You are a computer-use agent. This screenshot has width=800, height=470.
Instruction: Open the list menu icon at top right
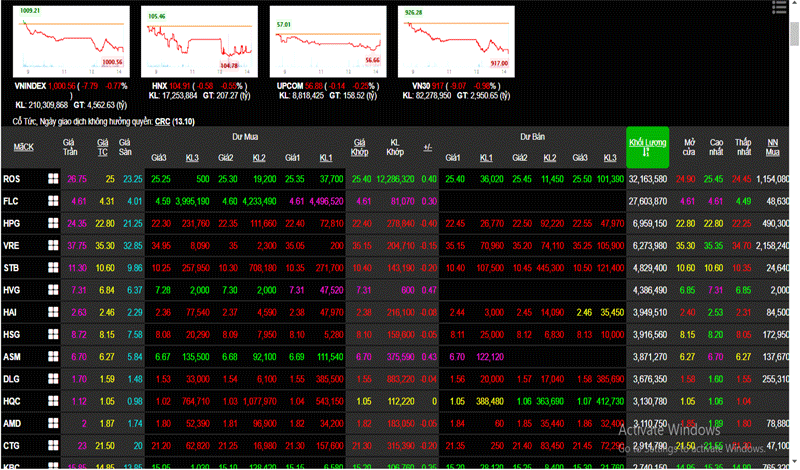[779, 7]
